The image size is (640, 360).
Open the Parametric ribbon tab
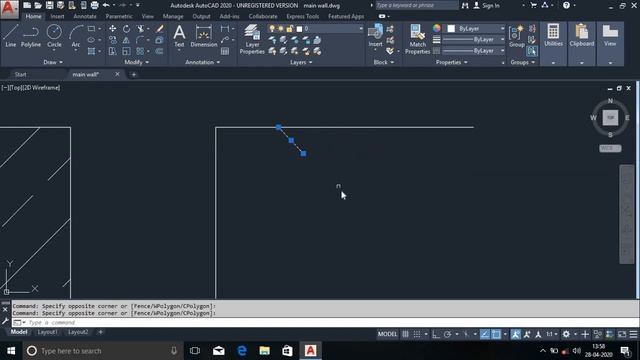point(119,16)
